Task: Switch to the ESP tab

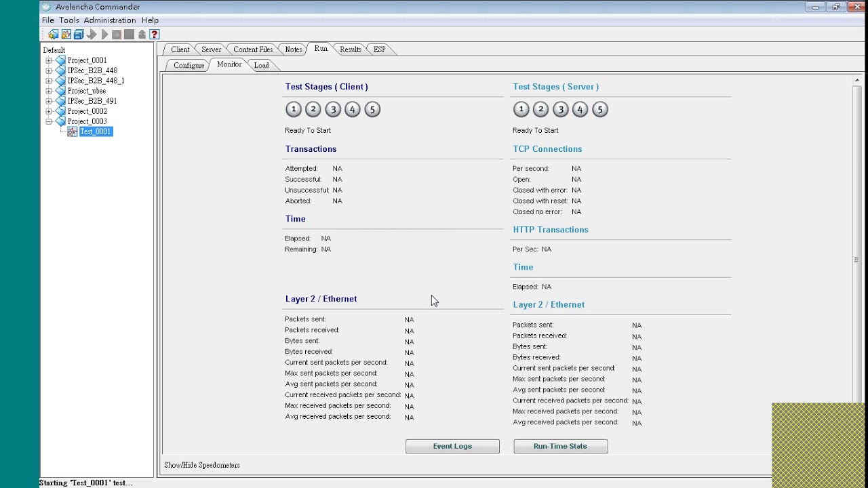Action: click(x=379, y=49)
